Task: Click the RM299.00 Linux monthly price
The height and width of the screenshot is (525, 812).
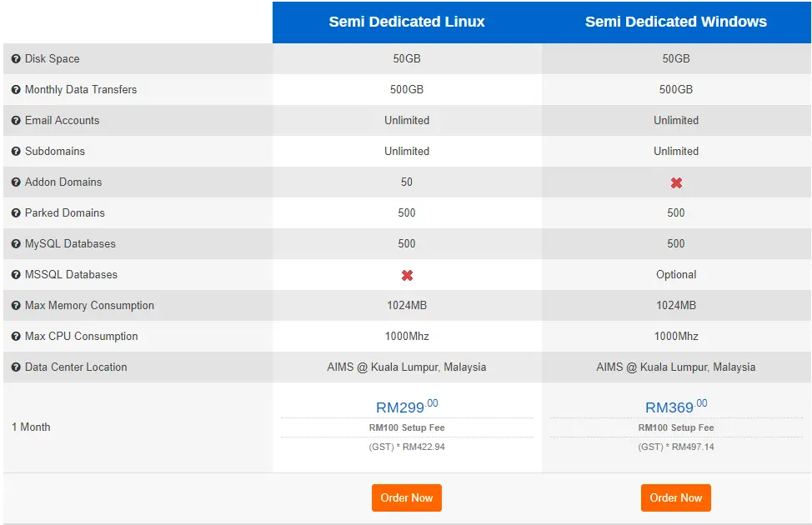Action: [407, 407]
